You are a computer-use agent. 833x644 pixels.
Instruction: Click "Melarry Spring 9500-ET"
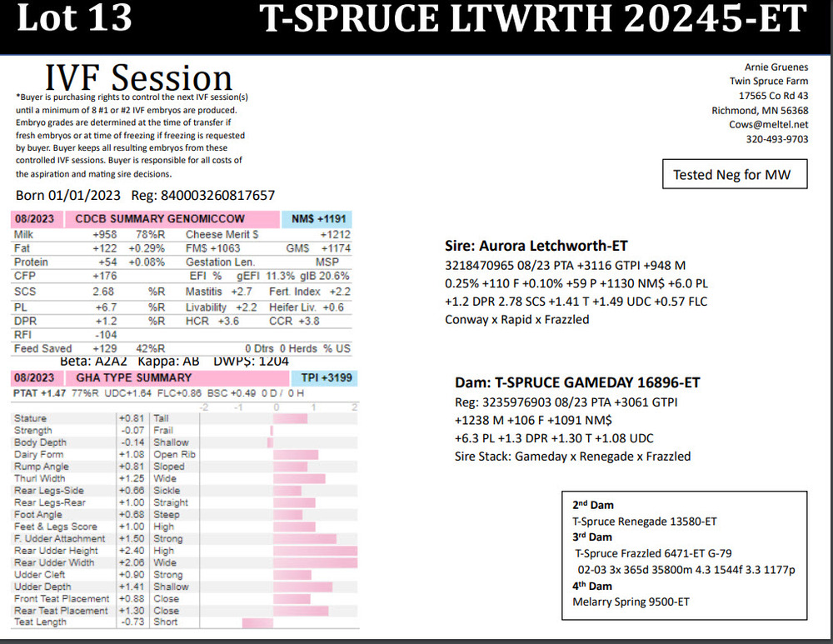coord(631,602)
